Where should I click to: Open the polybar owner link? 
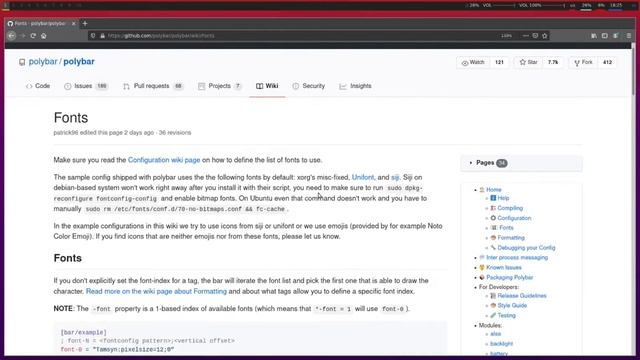43,62
